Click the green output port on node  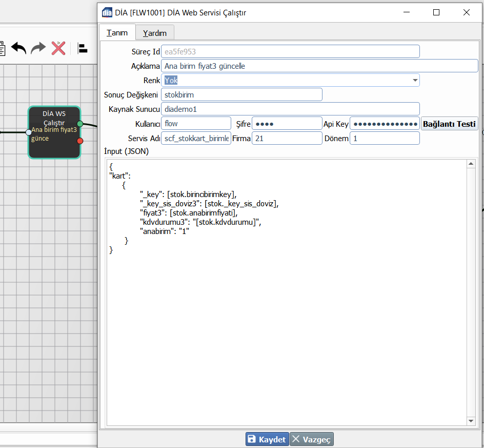coord(80,124)
